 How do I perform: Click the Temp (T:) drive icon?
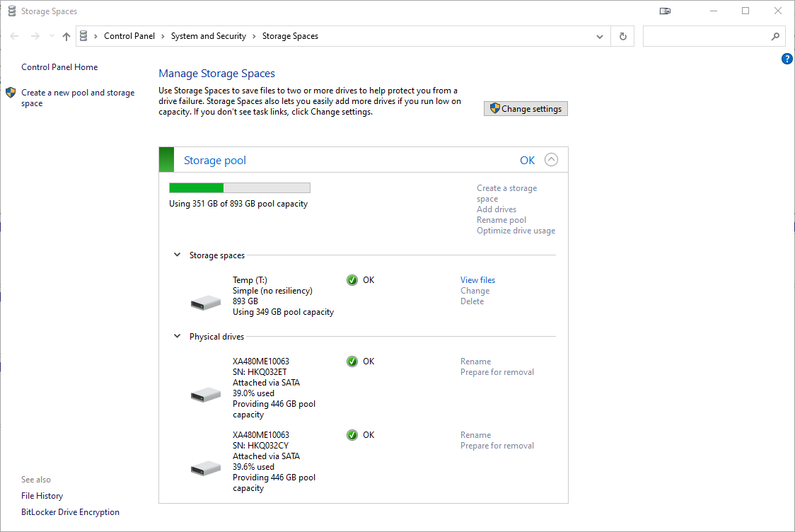coord(206,303)
